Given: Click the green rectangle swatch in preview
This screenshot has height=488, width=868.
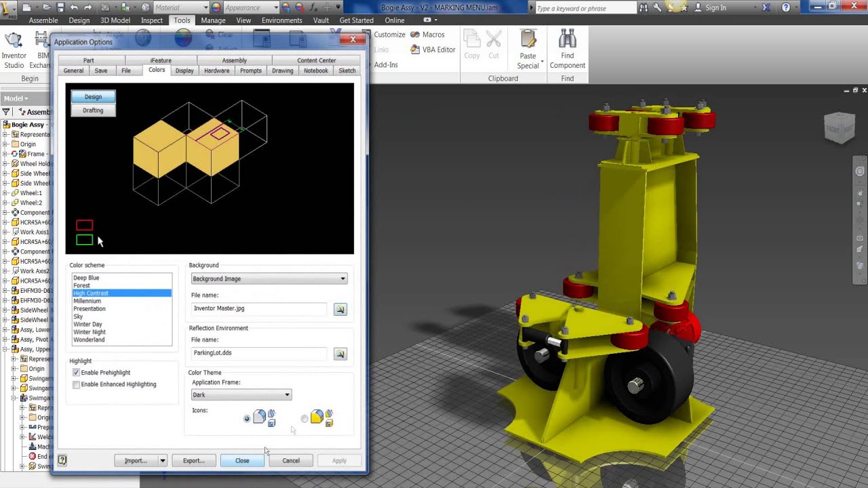Looking at the screenshot, I should (x=85, y=240).
